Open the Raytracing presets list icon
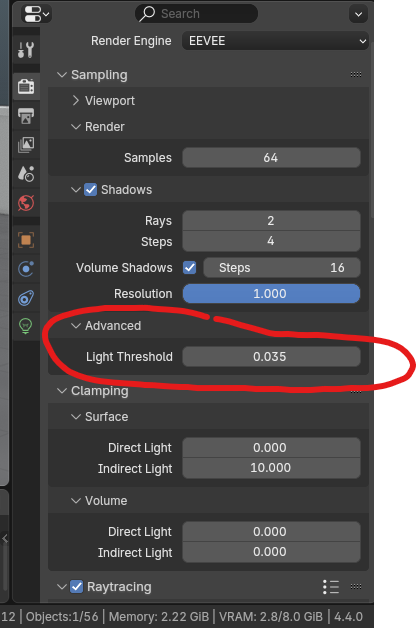The image size is (419, 628). point(331,587)
